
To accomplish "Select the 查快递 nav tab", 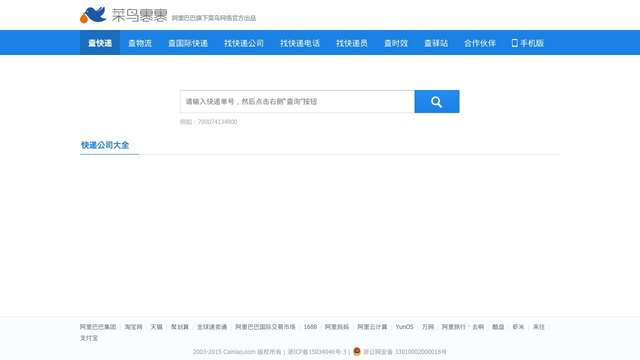I will (100, 43).
